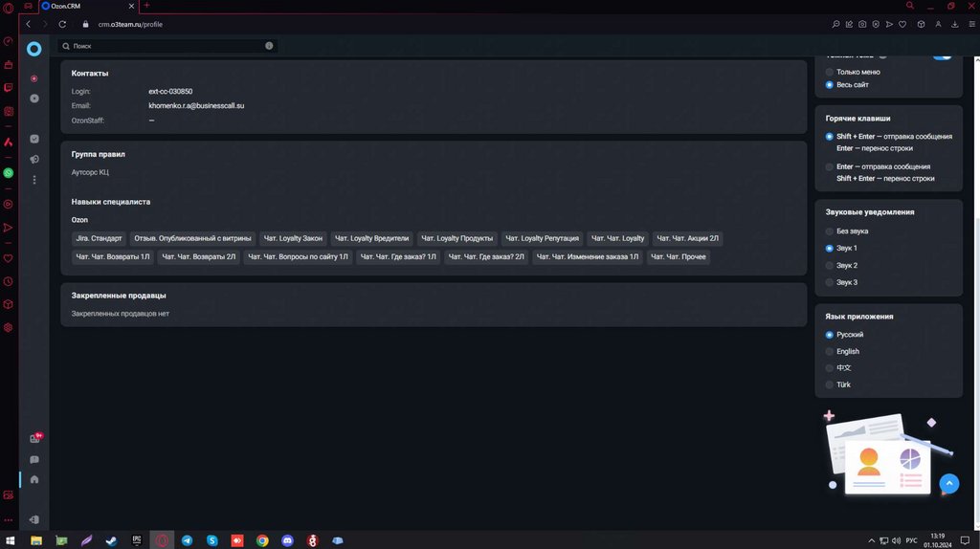Choose Русский application language
This screenshot has width=980, height=549.
coord(844,335)
